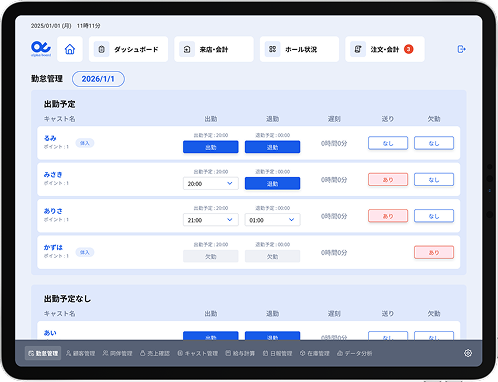
Task: Click るみ's late time 0時間0分
Action: coord(334,143)
